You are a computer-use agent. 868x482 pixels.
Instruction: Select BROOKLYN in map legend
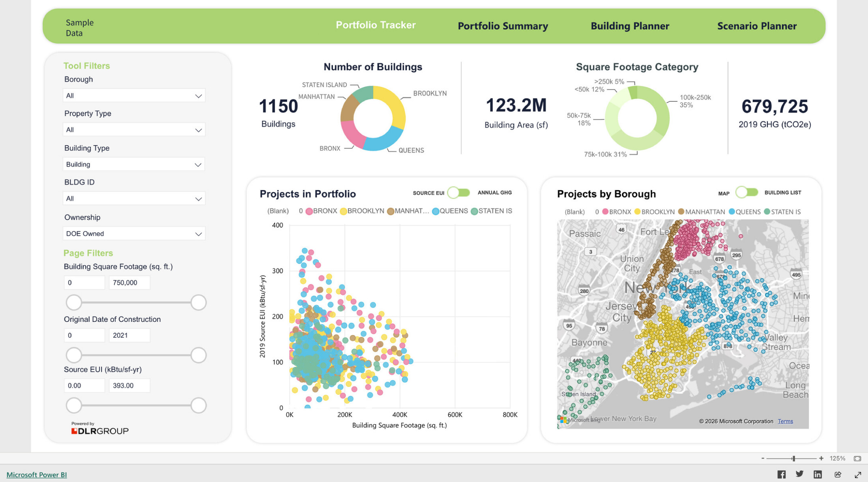[x=654, y=212]
